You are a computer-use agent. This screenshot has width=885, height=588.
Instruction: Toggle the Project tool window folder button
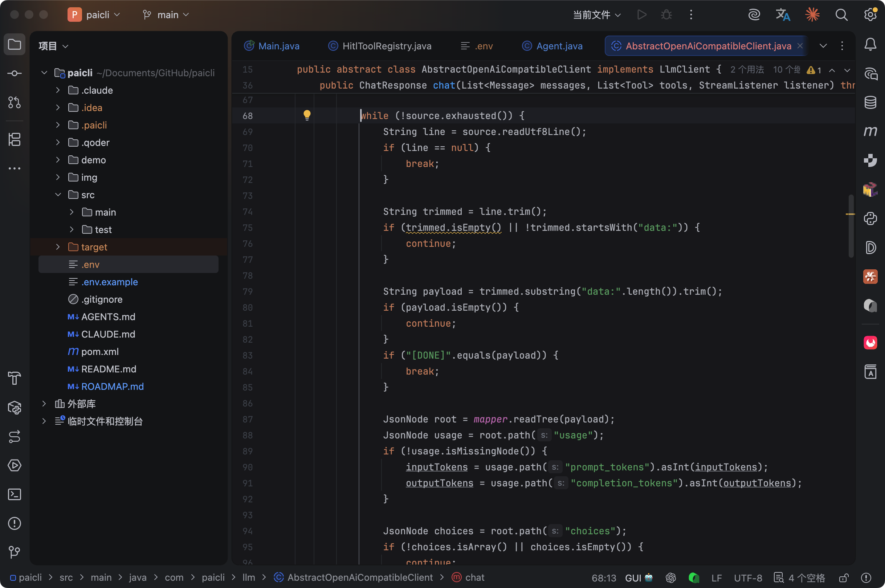[14, 45]
